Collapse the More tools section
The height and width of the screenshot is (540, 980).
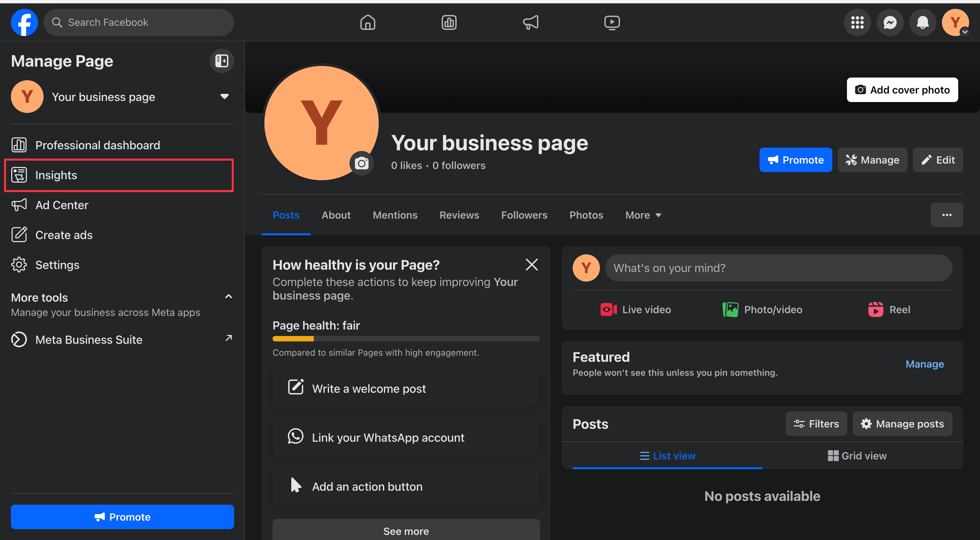(228, 297)
